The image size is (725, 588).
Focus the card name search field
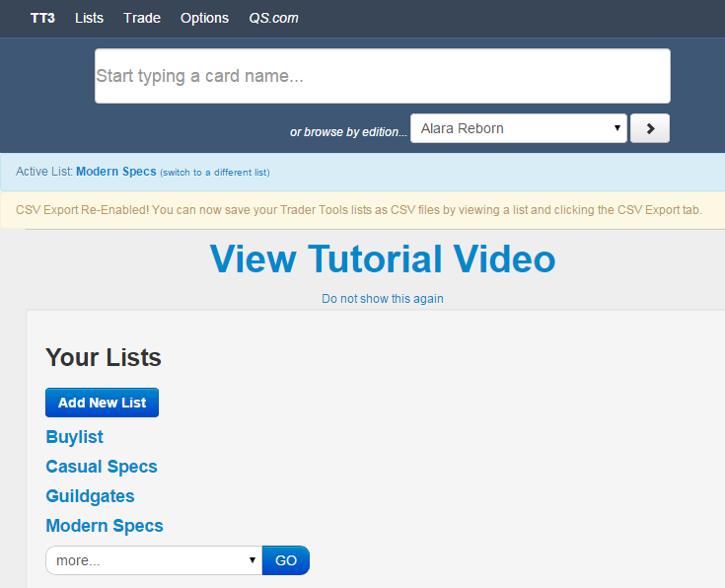382,76
